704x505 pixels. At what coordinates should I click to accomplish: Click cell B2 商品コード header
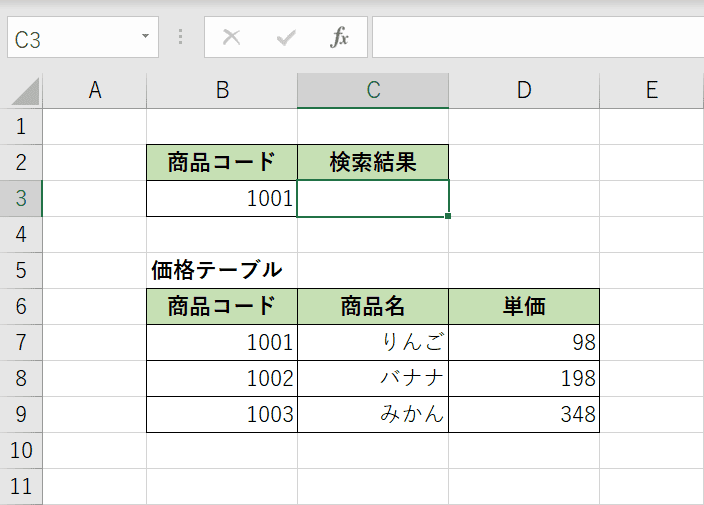coord(222,162)
